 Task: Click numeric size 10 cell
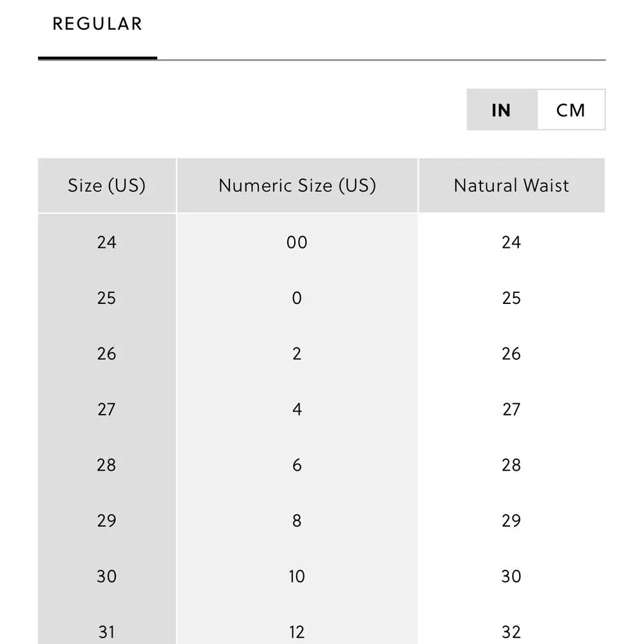point(297,576)
